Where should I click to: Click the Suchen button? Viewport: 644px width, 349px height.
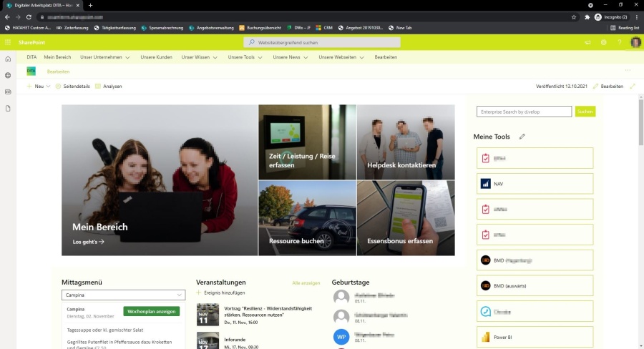click(585, 112)
